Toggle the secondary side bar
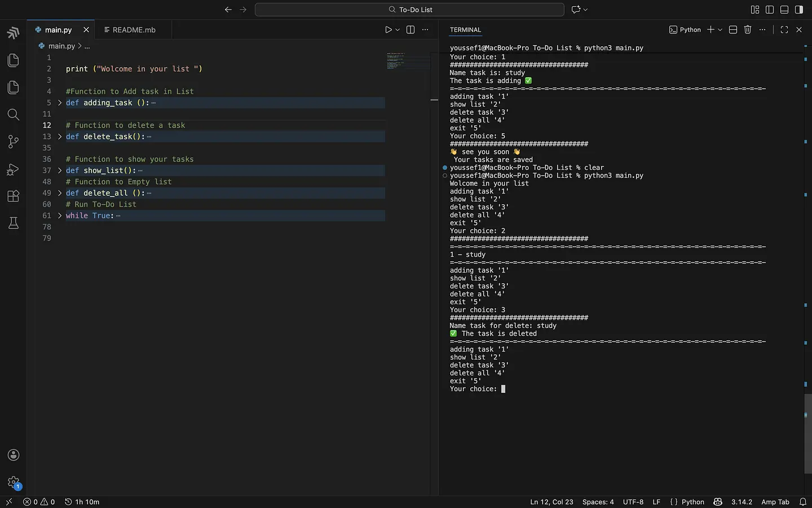812x508 pixels. (x=798, y=10)
